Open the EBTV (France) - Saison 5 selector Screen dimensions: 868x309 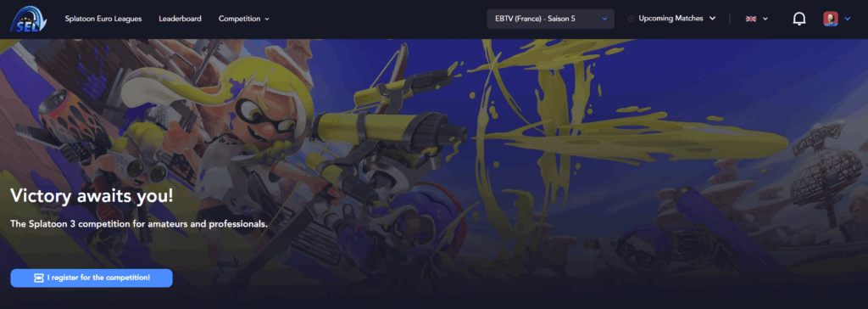550,19
